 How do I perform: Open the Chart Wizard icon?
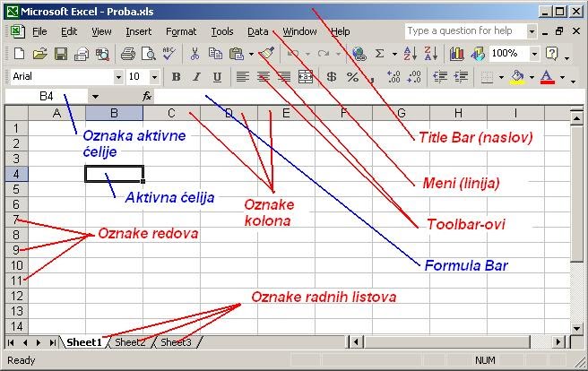point(457,54)
